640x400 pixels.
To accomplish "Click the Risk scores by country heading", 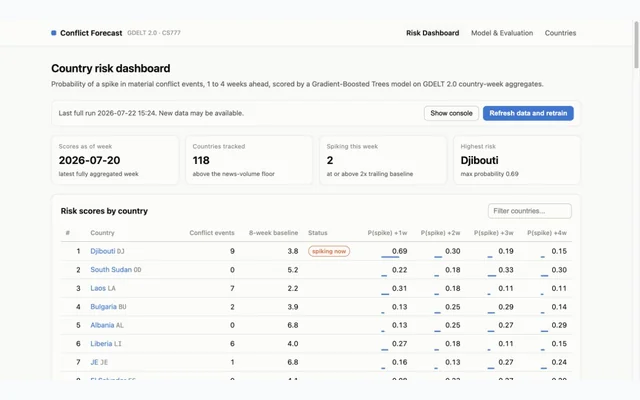I will click(x=104, y=211).
